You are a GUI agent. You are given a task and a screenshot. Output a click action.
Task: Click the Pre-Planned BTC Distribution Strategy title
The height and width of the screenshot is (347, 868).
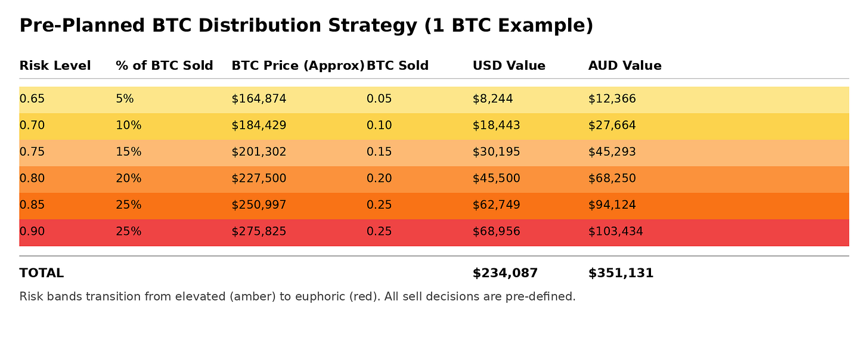(x=306, y=26)
